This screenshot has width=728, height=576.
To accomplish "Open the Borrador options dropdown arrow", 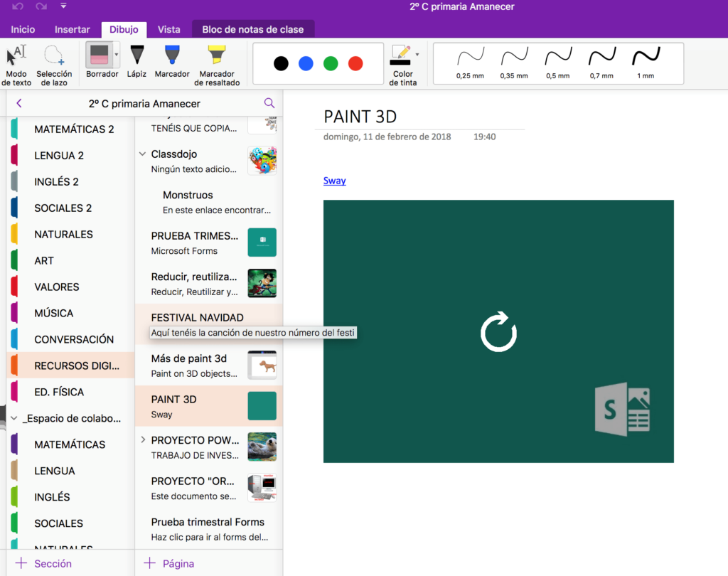I will pyautogui.click(x=117, y=55).
